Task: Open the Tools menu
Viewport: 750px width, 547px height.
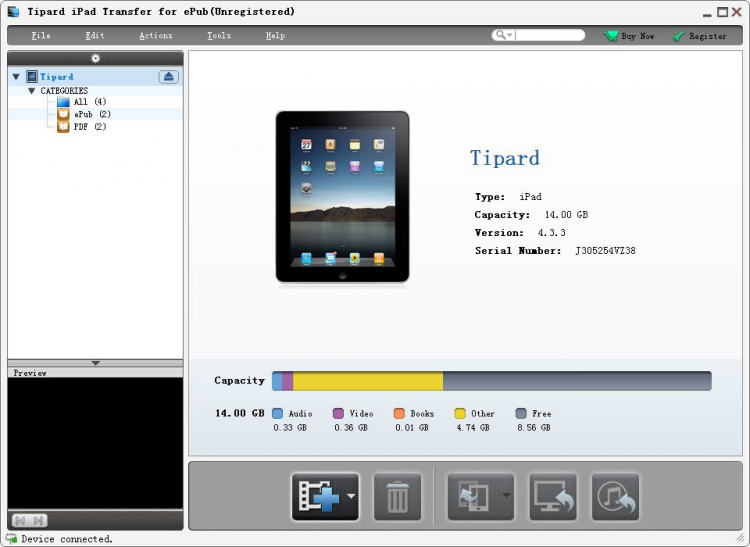Action: click(219, 36)
